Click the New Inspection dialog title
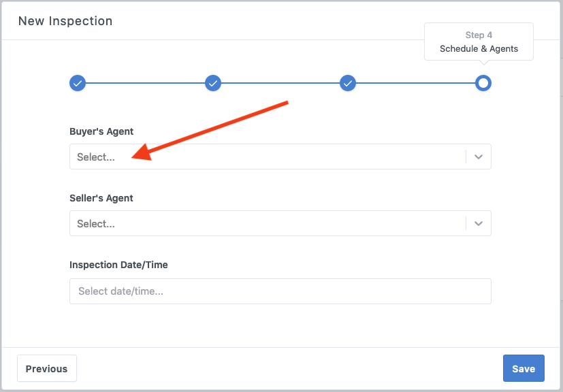Screen dimensions: 563x392 coord(65,21)
